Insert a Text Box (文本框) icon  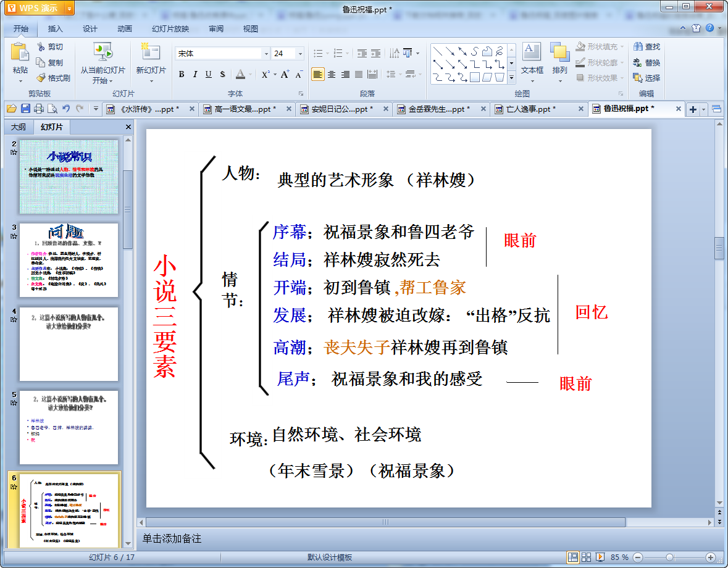point(532,52)
